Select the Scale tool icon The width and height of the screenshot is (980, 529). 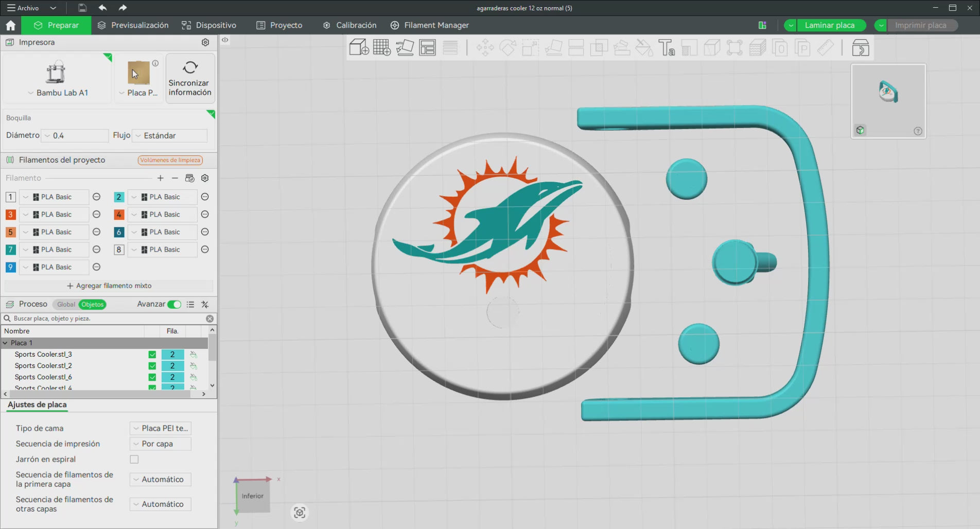(530, 48)
